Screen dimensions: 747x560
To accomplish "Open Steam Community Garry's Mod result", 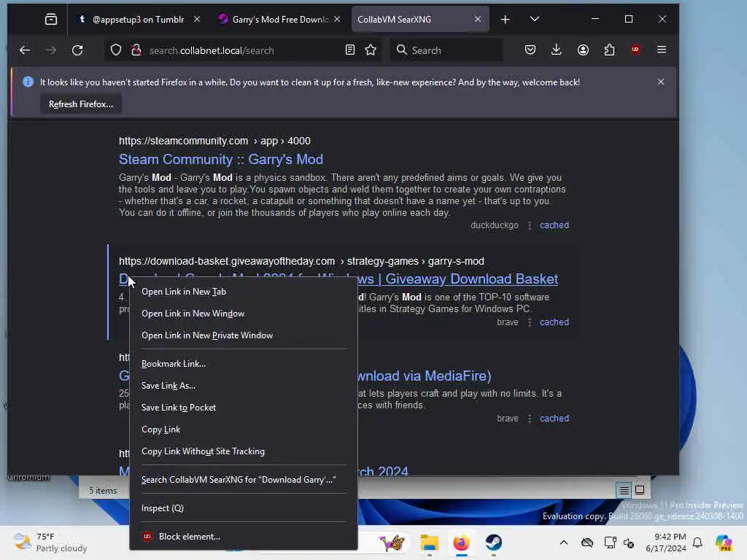I will 221,159.
